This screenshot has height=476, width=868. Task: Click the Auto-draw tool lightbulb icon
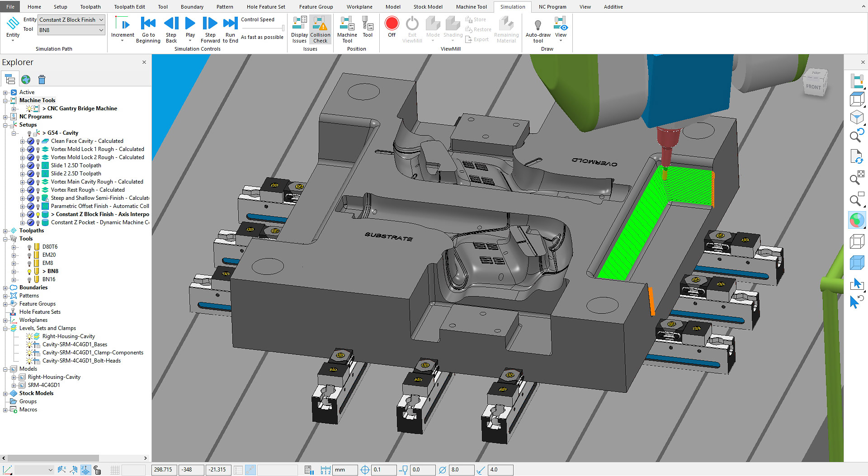[x=538, y=24]
